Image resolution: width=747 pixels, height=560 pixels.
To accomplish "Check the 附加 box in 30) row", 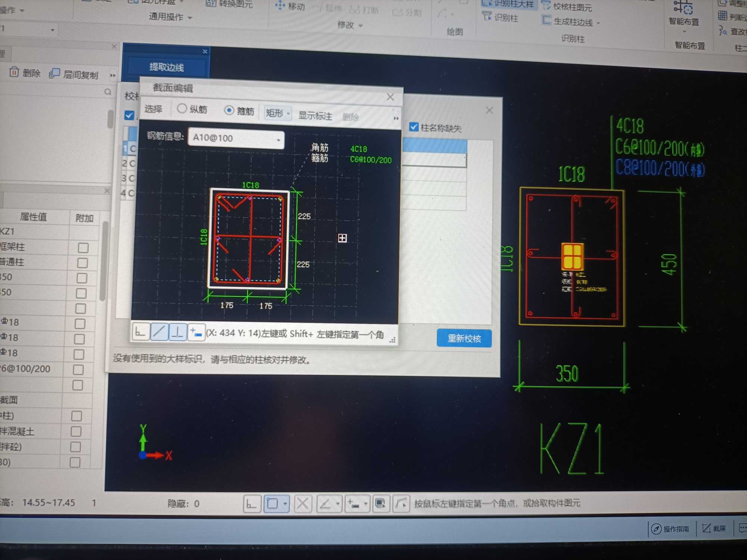I will point(75,462).
